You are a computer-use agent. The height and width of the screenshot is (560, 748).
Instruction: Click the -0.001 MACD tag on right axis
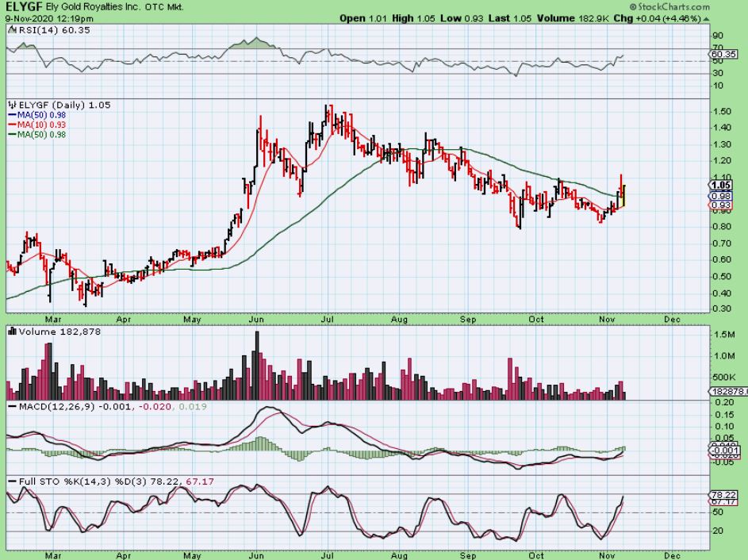point(725,451)
